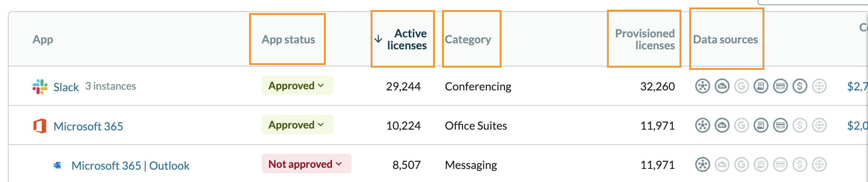Click the Microsoft 365 office logo icon
The height and width of the screenshot is (182, 868).
tap(40, 126)
